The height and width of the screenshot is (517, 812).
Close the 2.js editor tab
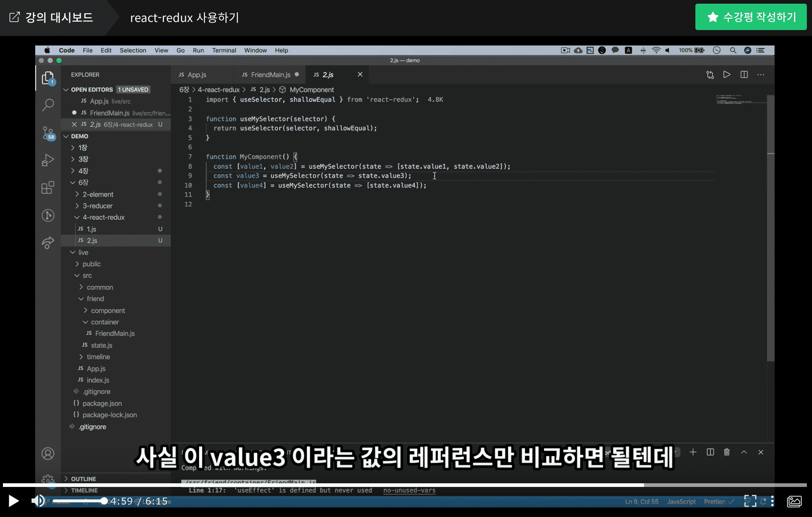pyautogui.click(x=360, y=74)
